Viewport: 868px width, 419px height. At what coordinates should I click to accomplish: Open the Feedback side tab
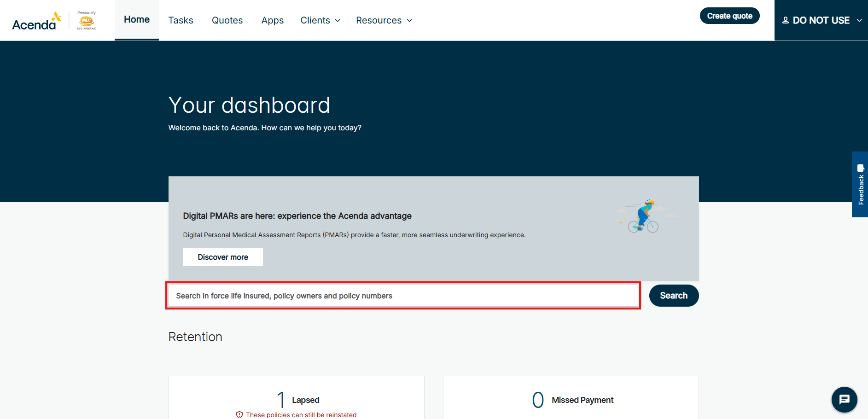(860, 184)
